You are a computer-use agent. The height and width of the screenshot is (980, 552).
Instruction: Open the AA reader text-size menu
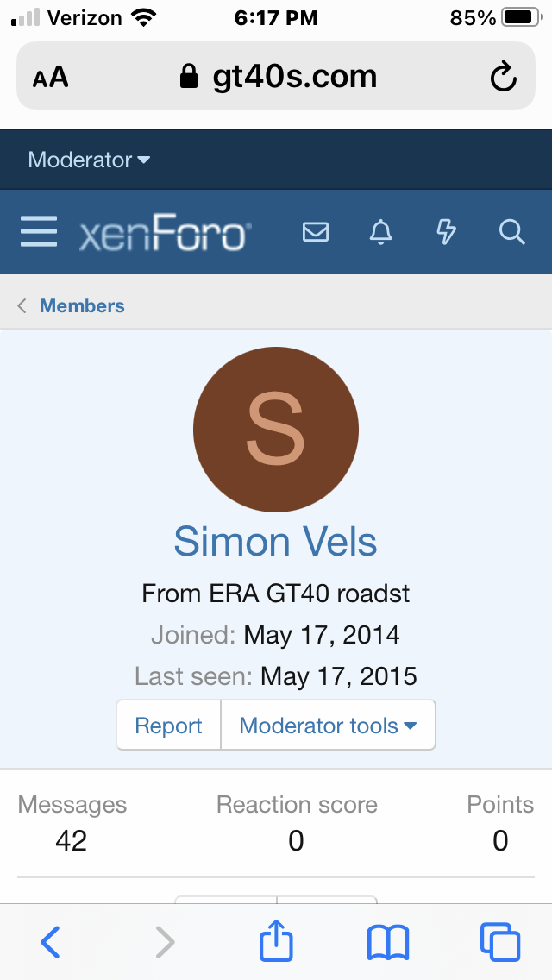pyautogui.click(x=51, y=78)
